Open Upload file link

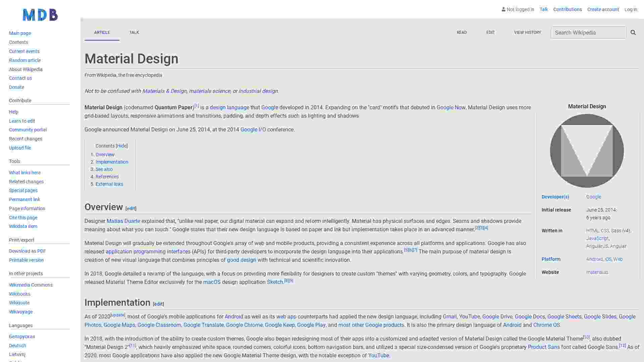tap(20, 148)
